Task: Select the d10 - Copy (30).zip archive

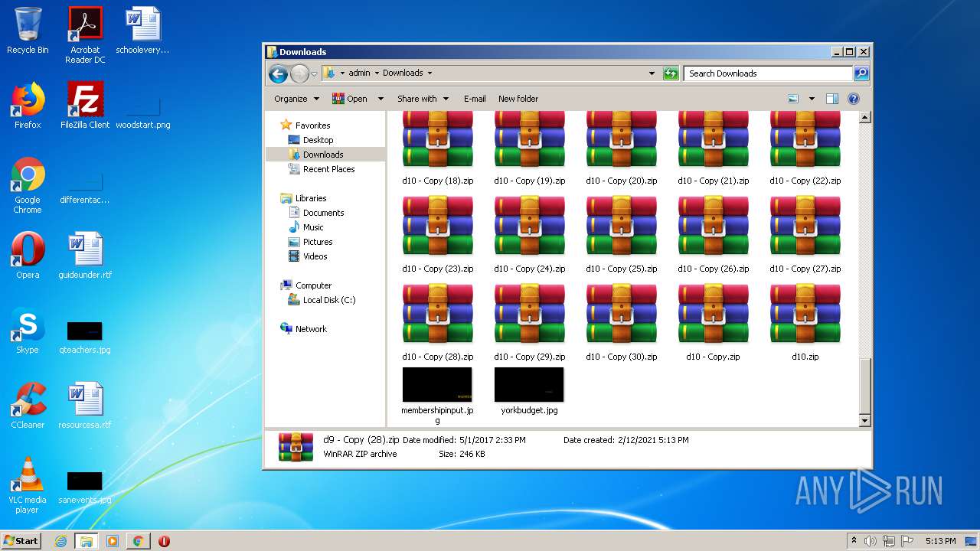Action: (622, 323)
